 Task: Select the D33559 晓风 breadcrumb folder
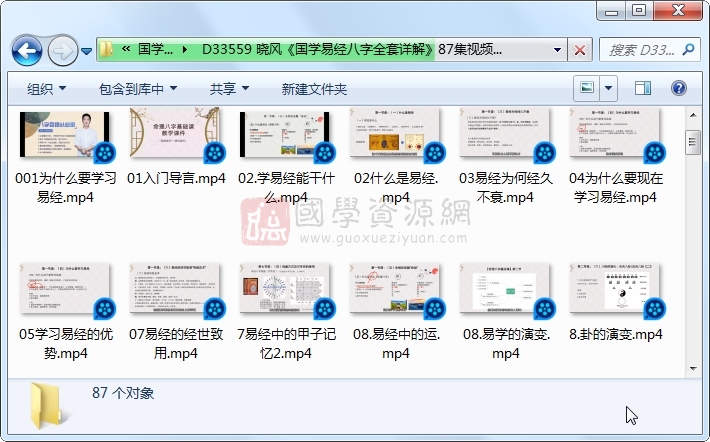(x=352, y=49)
